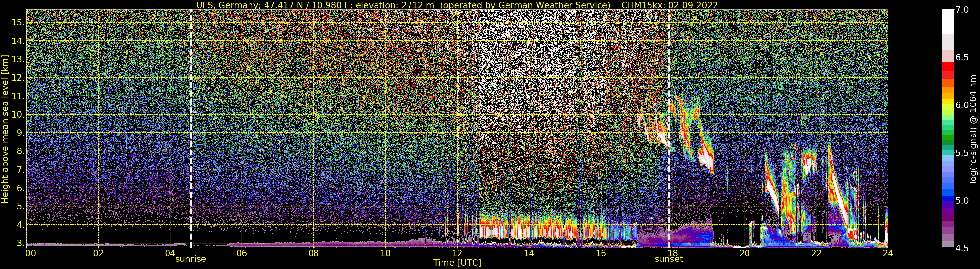
Task: Click the 02 tick on the time axis
Action: point(98,253)
